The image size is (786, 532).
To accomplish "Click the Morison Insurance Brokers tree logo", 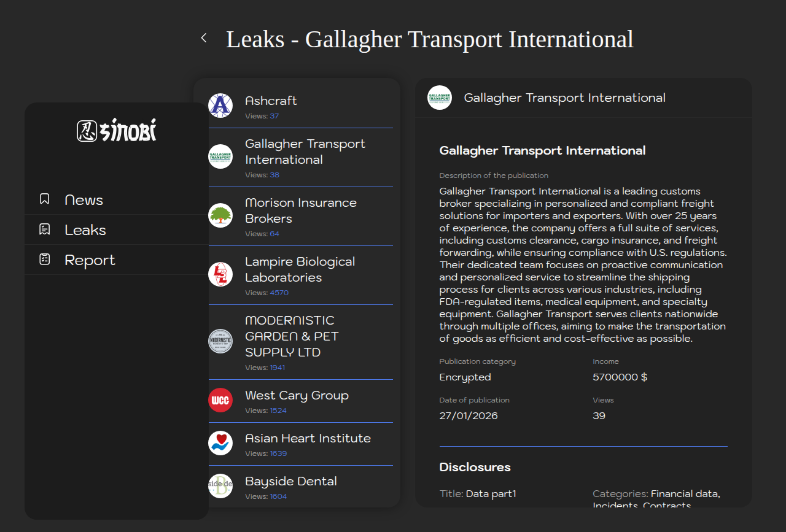I will (x=220, y=215).
